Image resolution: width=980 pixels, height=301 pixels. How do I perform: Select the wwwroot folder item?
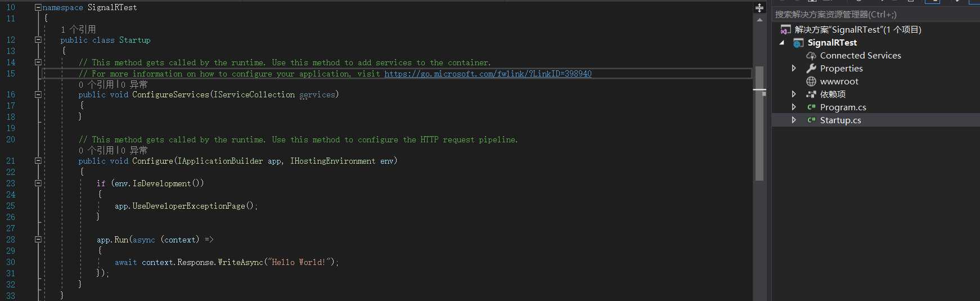[x=839, y=82]
